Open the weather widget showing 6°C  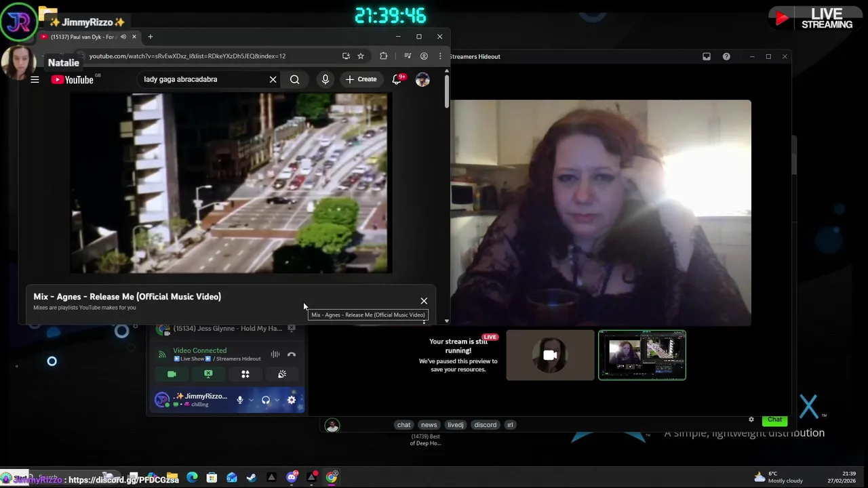coord(778,477)
